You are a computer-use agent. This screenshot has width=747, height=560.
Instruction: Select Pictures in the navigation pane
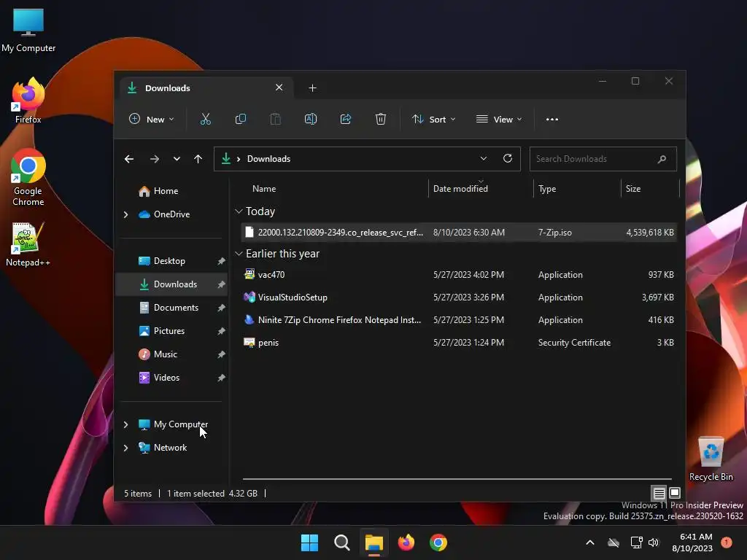click(x=171, y=331)
